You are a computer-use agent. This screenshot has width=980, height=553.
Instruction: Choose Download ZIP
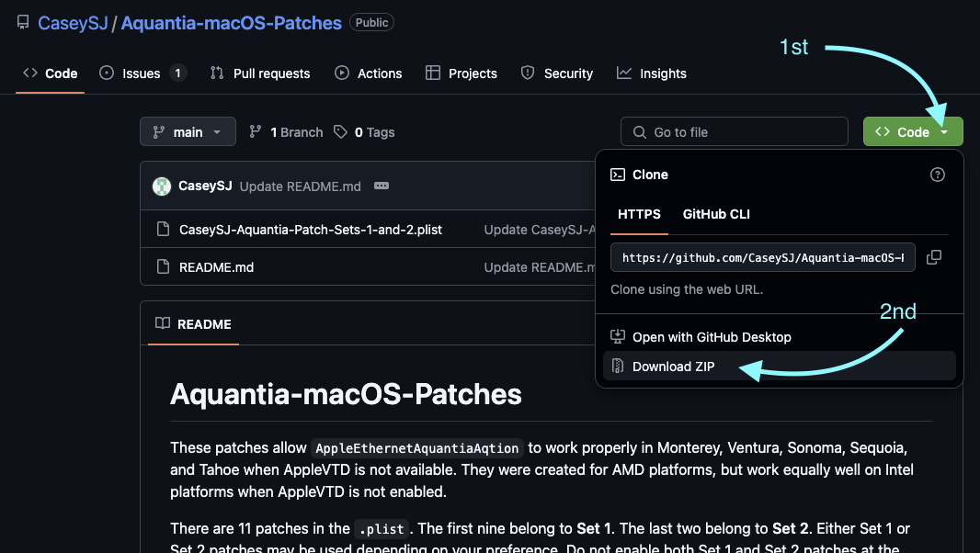779,367
